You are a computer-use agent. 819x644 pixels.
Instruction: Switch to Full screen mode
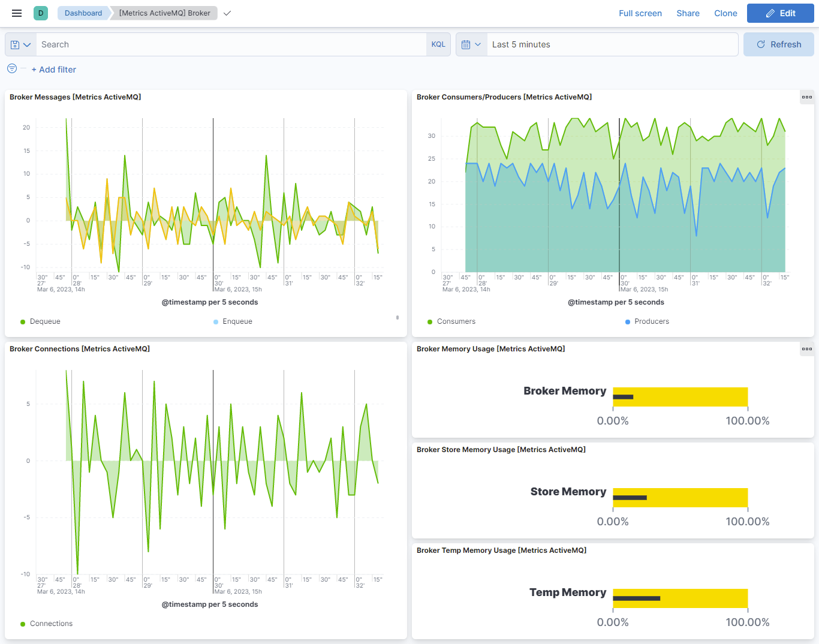pyautogui.click(x=640, y=13)
